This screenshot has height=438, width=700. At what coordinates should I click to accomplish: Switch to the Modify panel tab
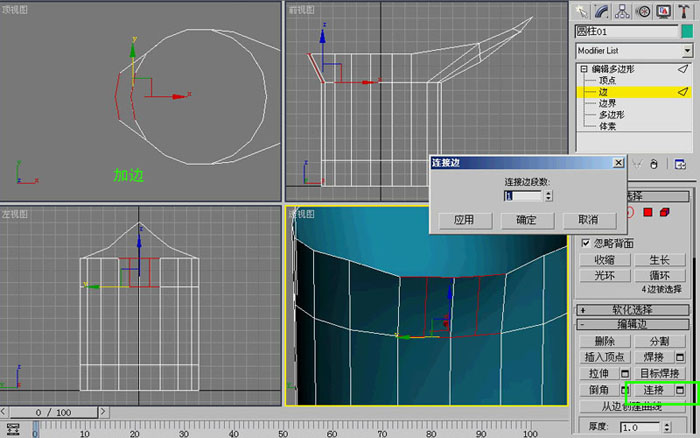[601, 12]
